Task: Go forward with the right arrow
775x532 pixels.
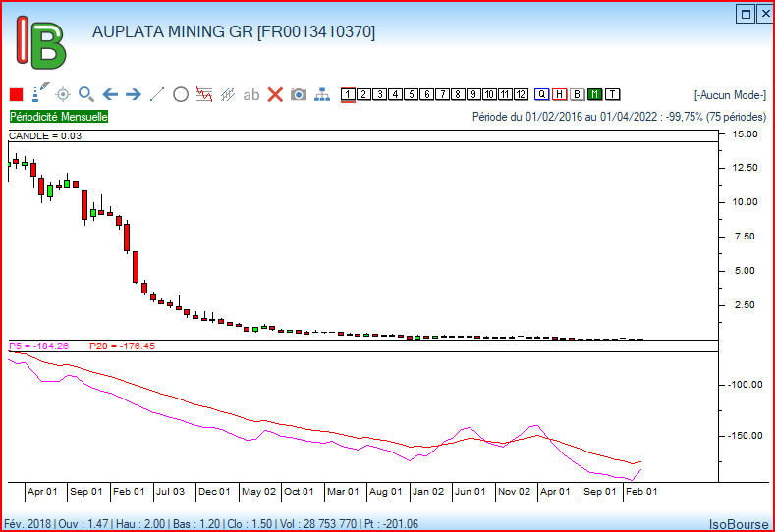Action: (134, 94)
